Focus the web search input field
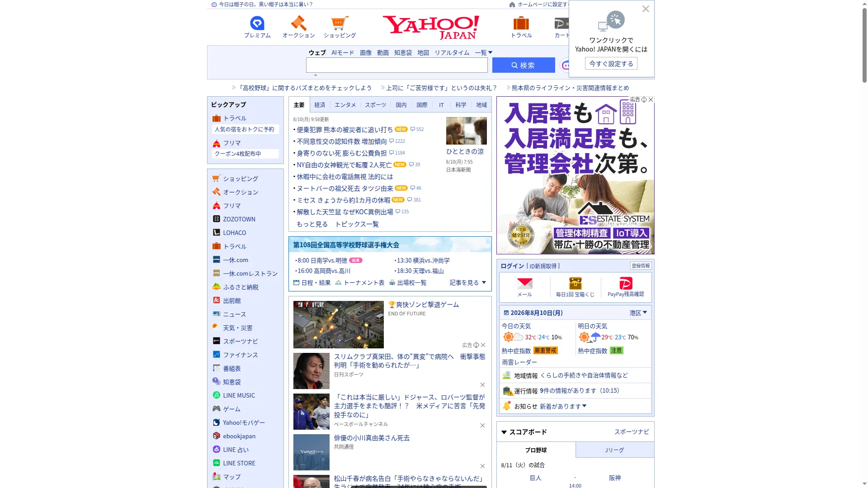 pos(396,65)
